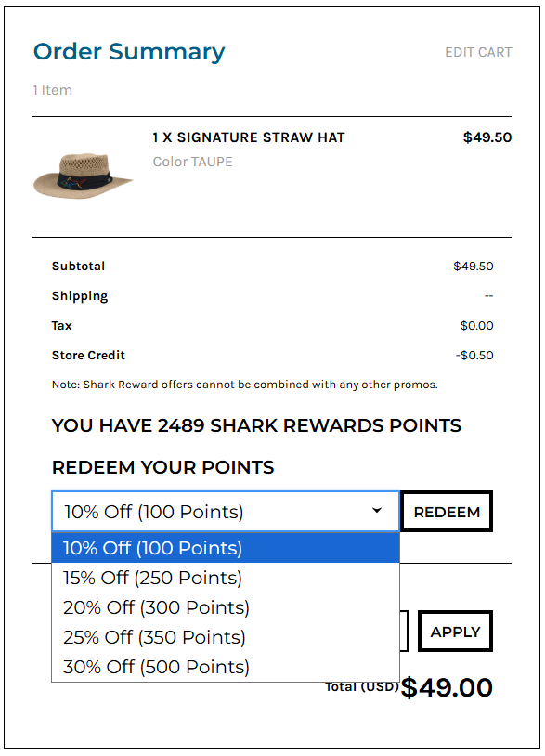Click the $49.00 total amount
Screen dimensions: 545x756
447,687
